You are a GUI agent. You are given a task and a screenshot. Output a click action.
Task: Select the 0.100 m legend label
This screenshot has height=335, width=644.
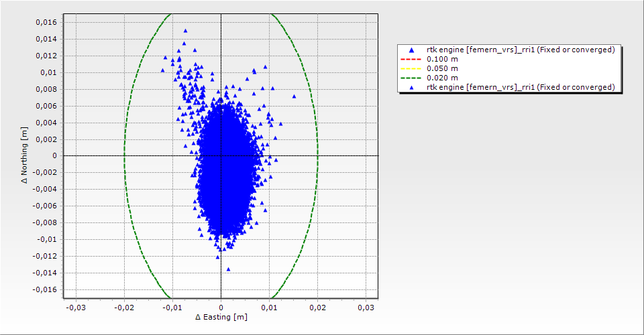(443, 59)
